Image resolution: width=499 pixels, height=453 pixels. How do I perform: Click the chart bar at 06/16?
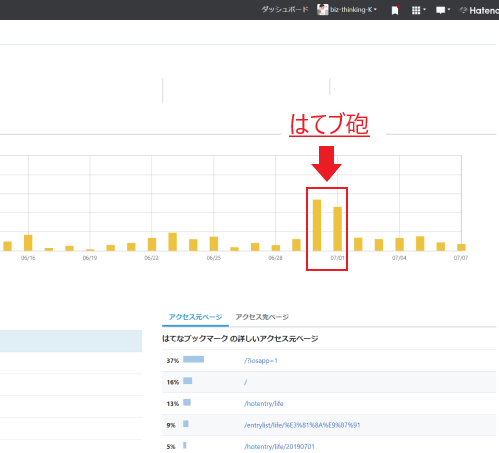28,243
